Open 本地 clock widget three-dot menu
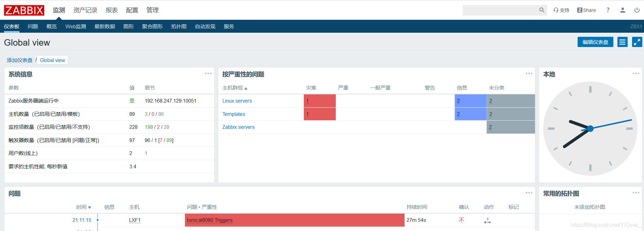Screen dimensions: 644x231 (636, 74)
